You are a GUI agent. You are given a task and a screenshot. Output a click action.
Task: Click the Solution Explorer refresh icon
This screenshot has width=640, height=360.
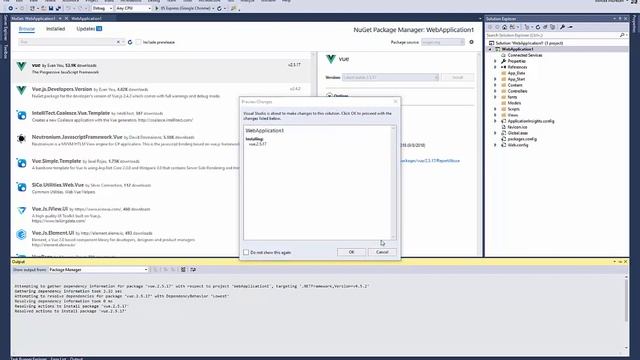pyautogui.click(x=538, y=27)
